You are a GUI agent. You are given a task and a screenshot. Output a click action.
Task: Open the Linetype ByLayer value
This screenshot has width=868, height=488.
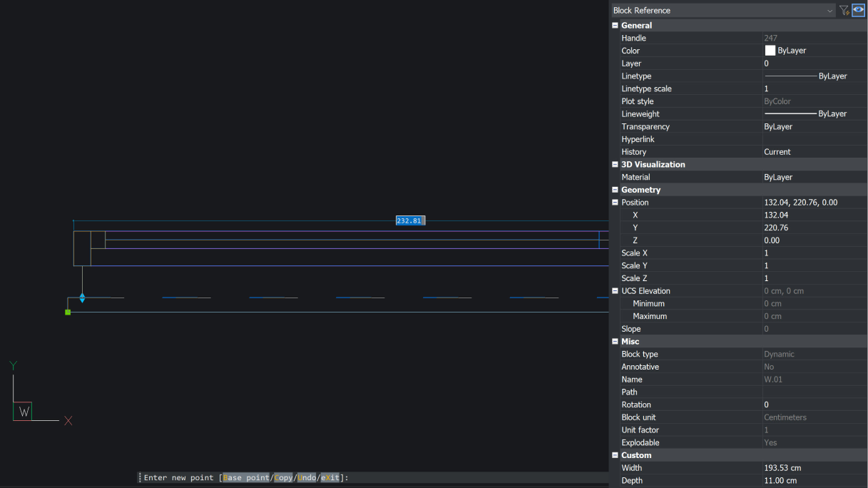(815, 76)
